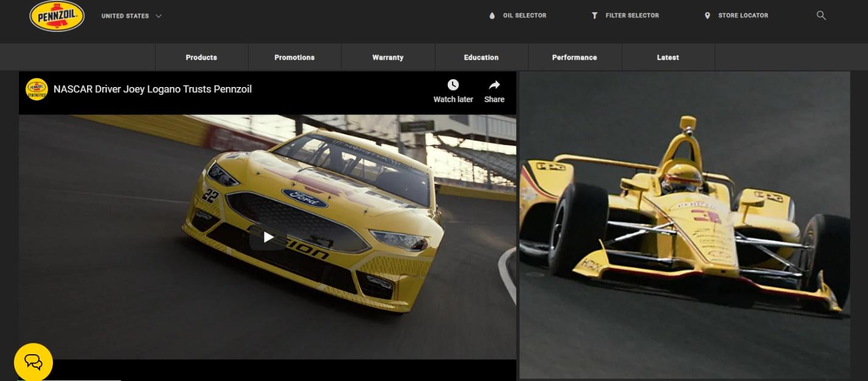Click the Watch later clock icon
This screenshot has height=381, width=868.
point(453,85)
